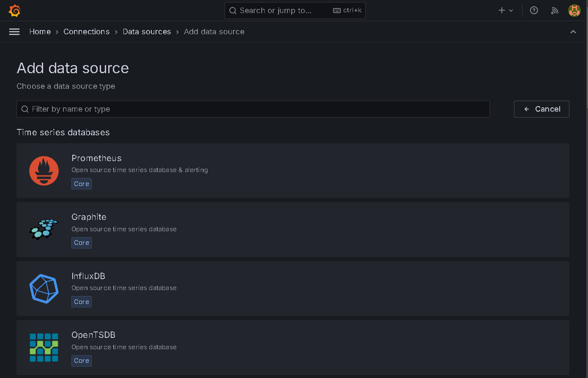Click the Prometheus flame logo
The height and width of the screenshot is (378, 588).
pos(44,171)
